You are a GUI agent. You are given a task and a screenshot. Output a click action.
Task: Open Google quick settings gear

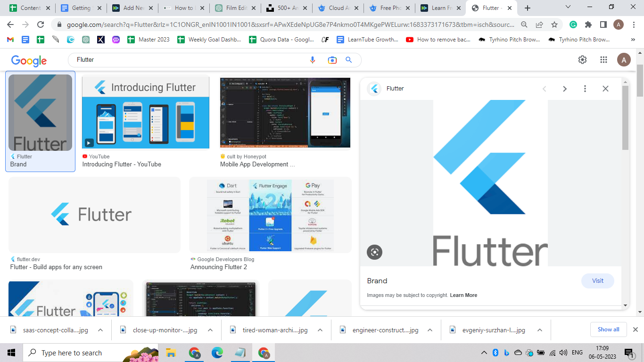[x=582, y=60]
